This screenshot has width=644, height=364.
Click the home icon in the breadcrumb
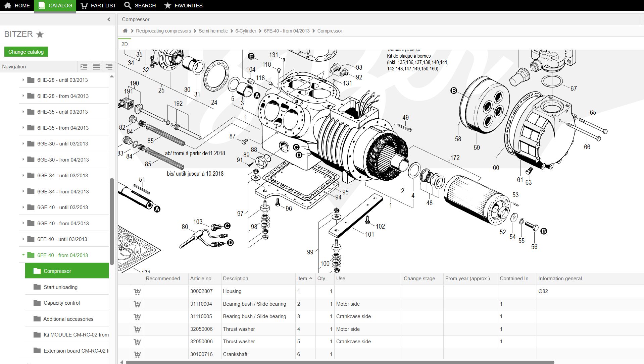(125, 31)
